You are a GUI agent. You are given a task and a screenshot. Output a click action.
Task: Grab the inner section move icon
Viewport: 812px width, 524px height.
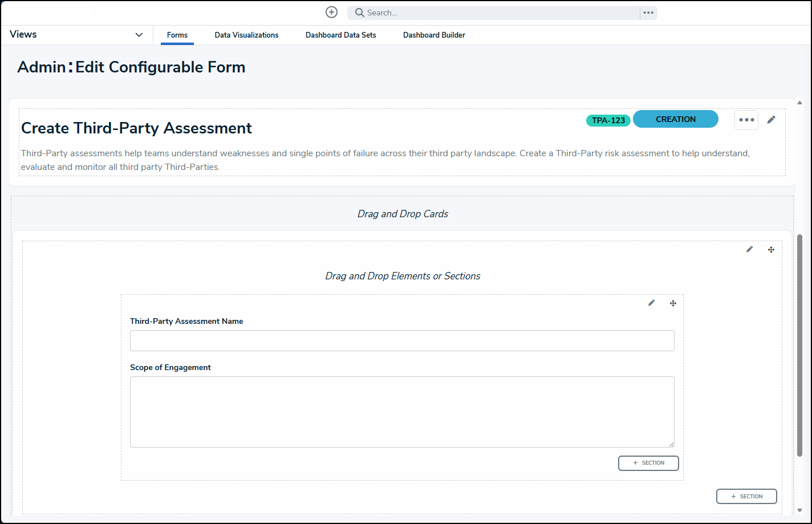point(673,303)
